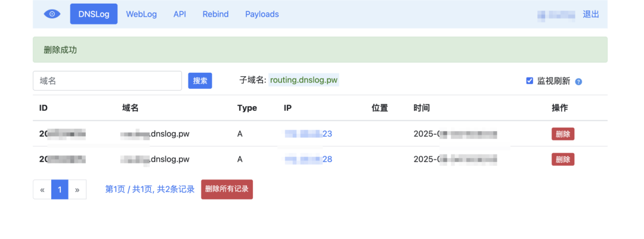Click Type A in the IP-23 row

[x=240, y=134]
